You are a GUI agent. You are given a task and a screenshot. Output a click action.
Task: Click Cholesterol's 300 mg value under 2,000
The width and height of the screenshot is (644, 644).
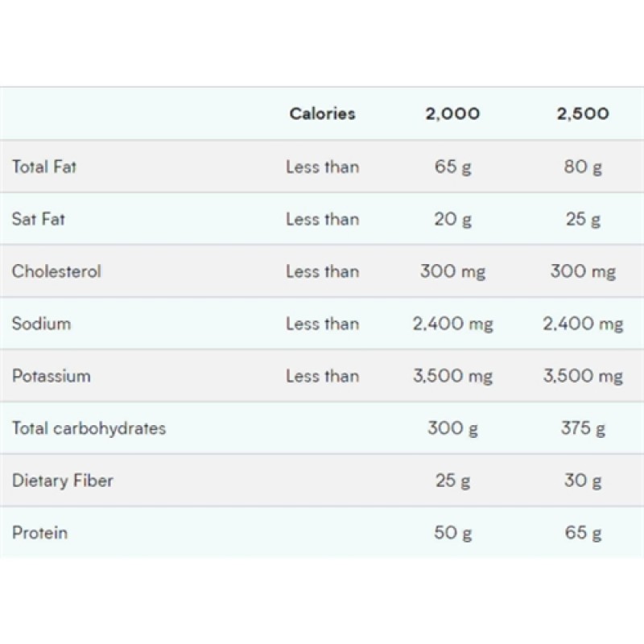(x=452, y=271)
